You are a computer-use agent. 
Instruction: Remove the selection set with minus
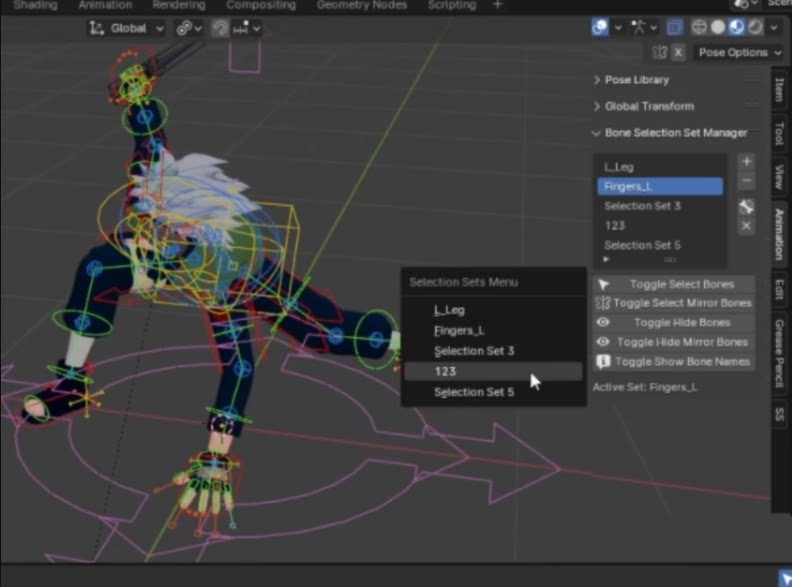coord(747,181)
